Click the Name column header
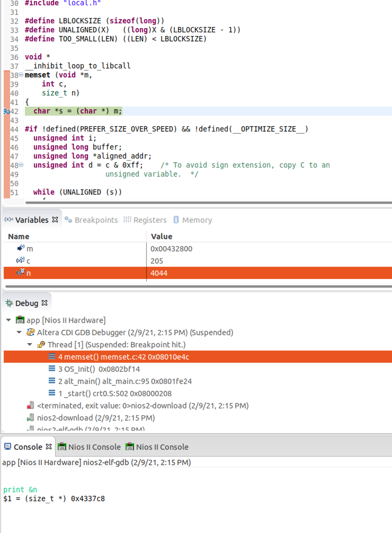Screen dimensions: 392x533 tap(19, 237)
